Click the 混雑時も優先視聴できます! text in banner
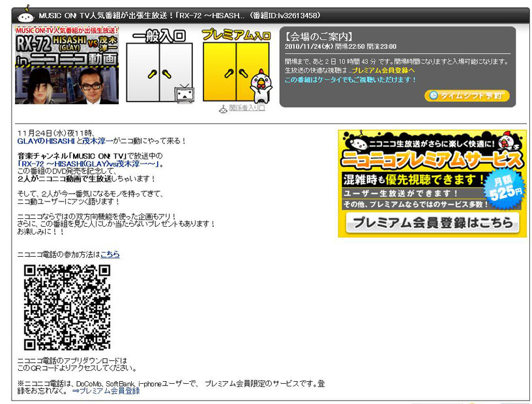The height and width of the screenshot is (404, 532). [x=413, y=179]
